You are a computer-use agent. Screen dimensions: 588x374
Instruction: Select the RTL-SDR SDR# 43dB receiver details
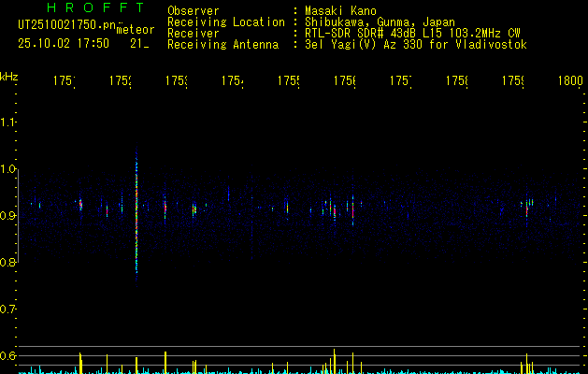[x=412, y=34]
